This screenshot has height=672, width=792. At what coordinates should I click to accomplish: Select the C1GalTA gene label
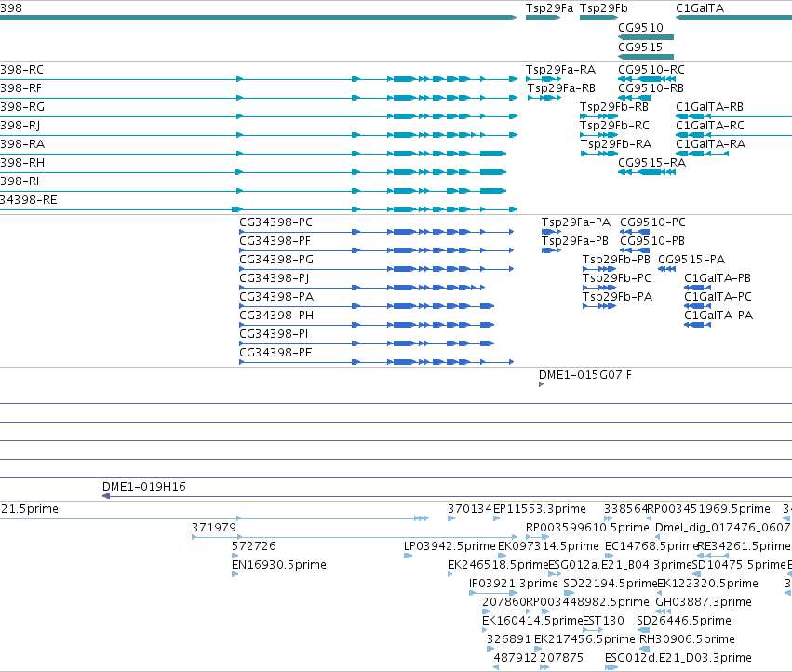click(x=700, y=8)
